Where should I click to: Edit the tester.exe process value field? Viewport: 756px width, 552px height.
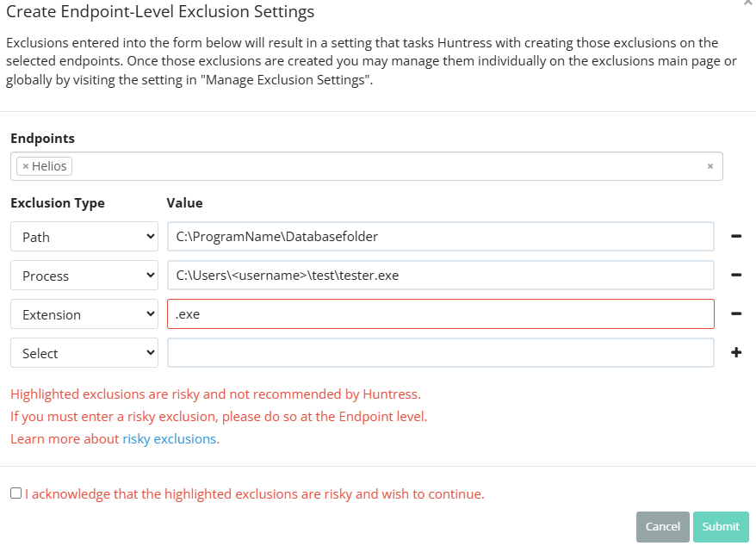coord(440,276)
